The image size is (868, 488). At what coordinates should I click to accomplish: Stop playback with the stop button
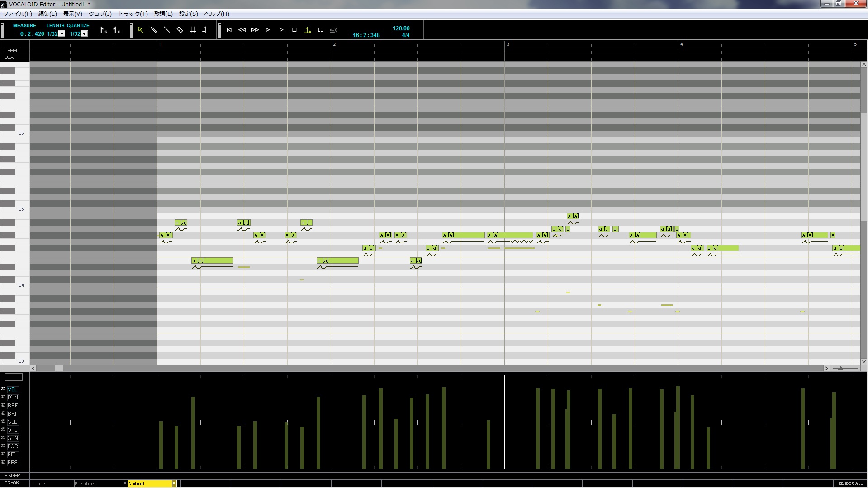point(294,30)
